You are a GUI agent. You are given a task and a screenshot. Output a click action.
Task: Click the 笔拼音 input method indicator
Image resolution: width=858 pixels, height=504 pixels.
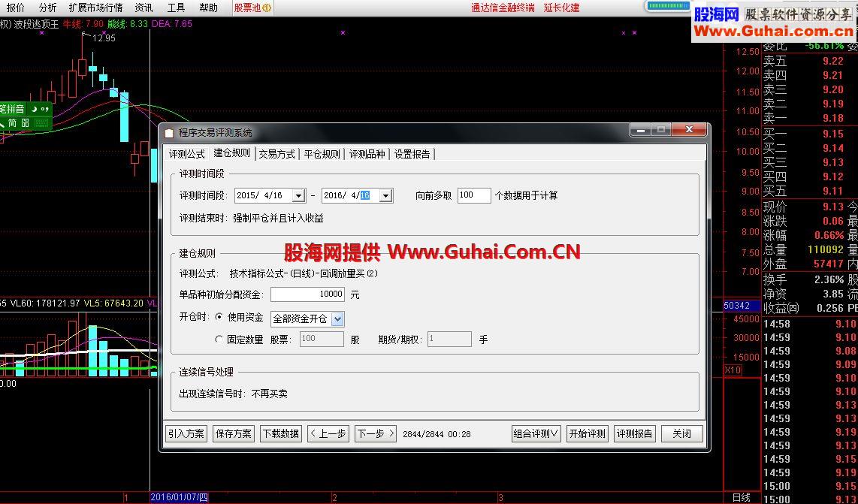point(13,109)
